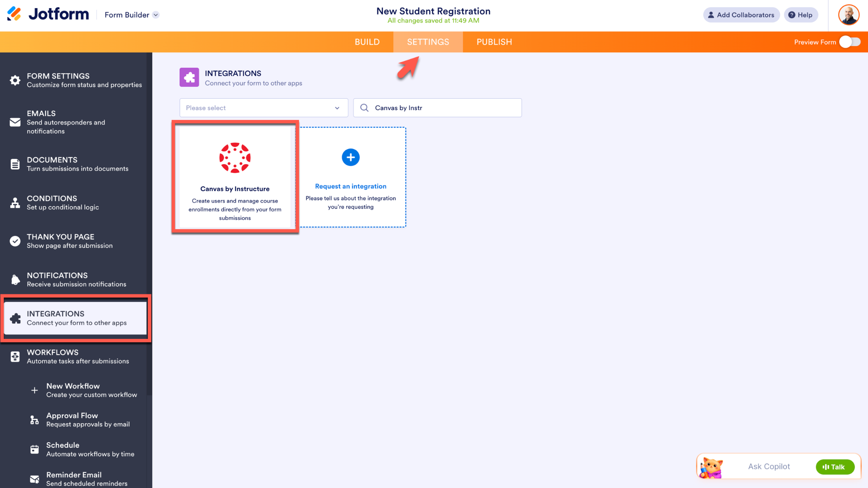Image resolution: width=868 pixels, height=488 pixels.
Task: Expand the Please select category dropdown
Action: click(x=264, y=108)
